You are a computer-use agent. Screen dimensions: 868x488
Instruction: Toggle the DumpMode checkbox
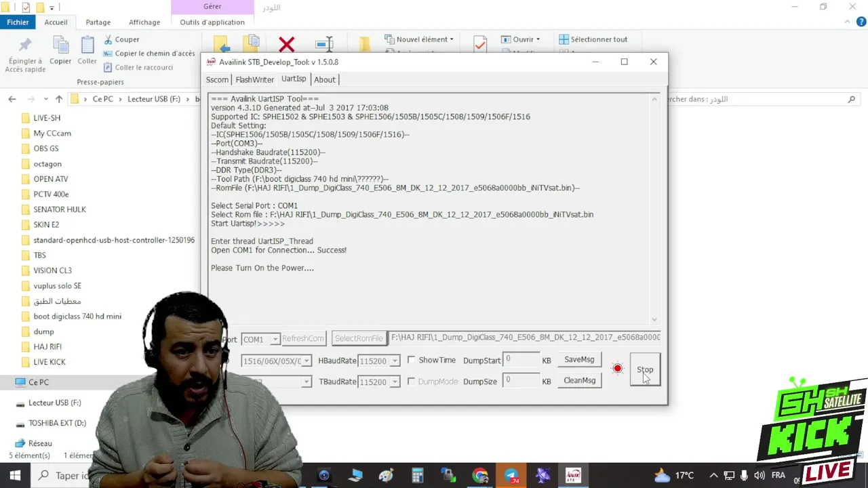tap(411, 382)
